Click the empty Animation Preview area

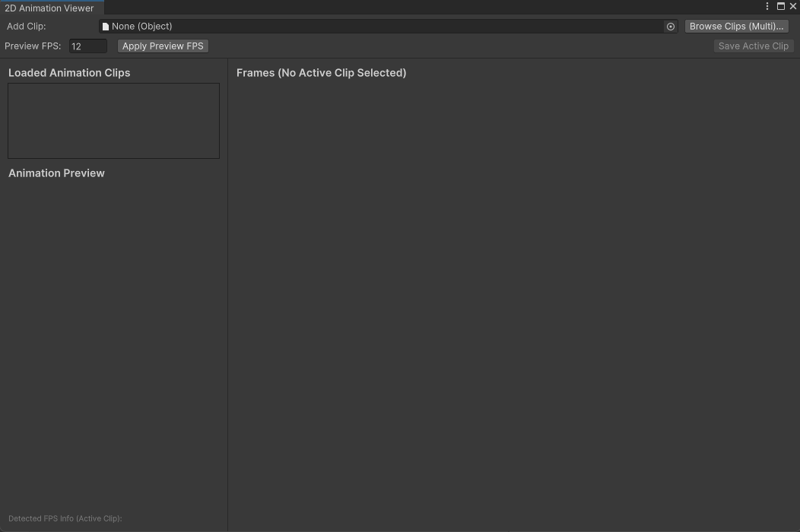pos(113,342)
